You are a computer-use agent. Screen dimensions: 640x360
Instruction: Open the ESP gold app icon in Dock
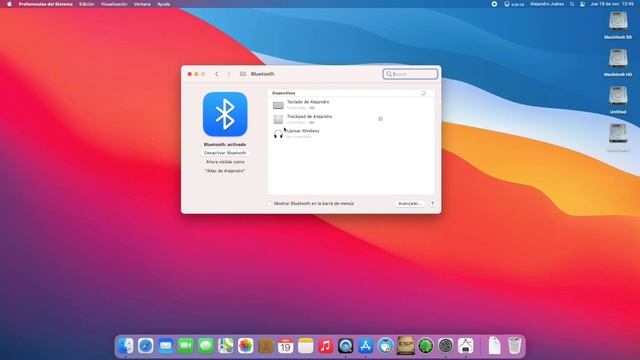(x=406, y=346)
